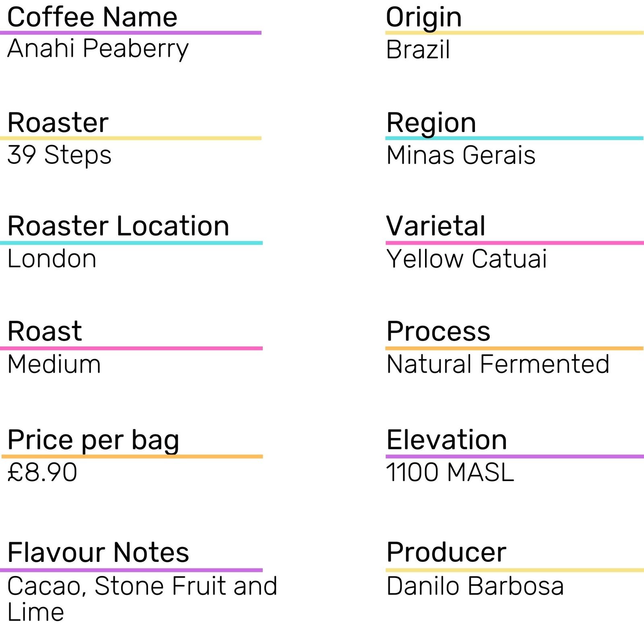
Task: Click the Roaster heading
Action: pos(58,122)
